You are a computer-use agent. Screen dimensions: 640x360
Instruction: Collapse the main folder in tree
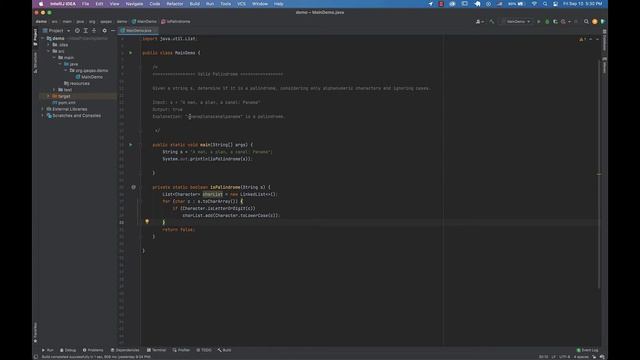[x=54, y=58]
